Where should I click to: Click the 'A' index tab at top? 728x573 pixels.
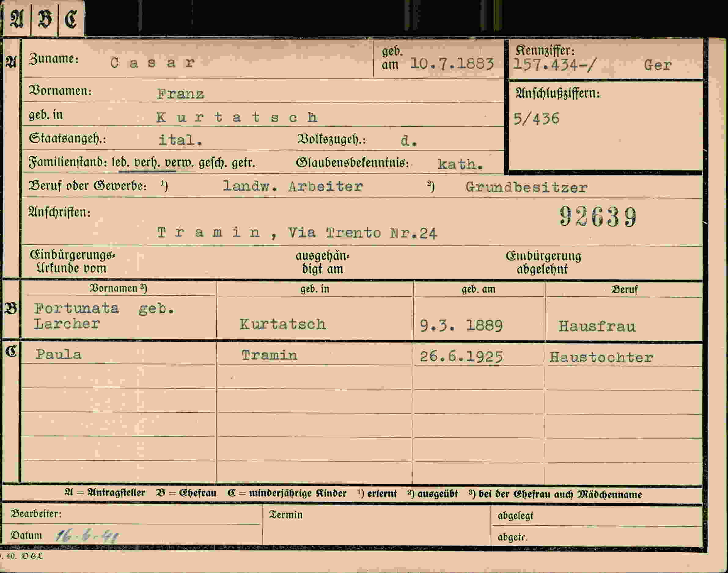(x=17, y=19)
